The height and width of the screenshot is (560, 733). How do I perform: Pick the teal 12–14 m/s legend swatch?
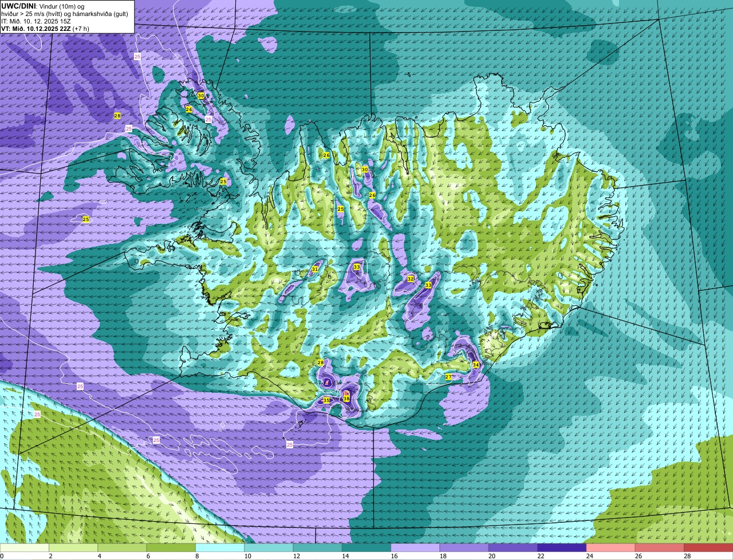(x=318, y=547)
